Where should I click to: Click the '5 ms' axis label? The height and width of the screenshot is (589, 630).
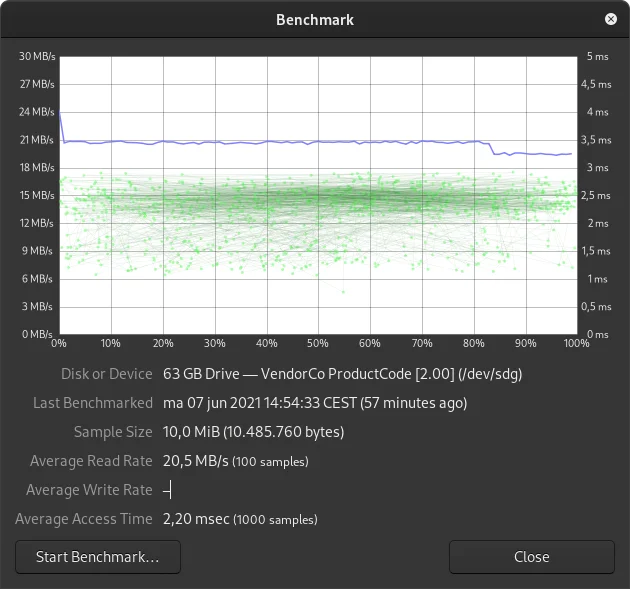pyautogui.click(x=597, y=56)
